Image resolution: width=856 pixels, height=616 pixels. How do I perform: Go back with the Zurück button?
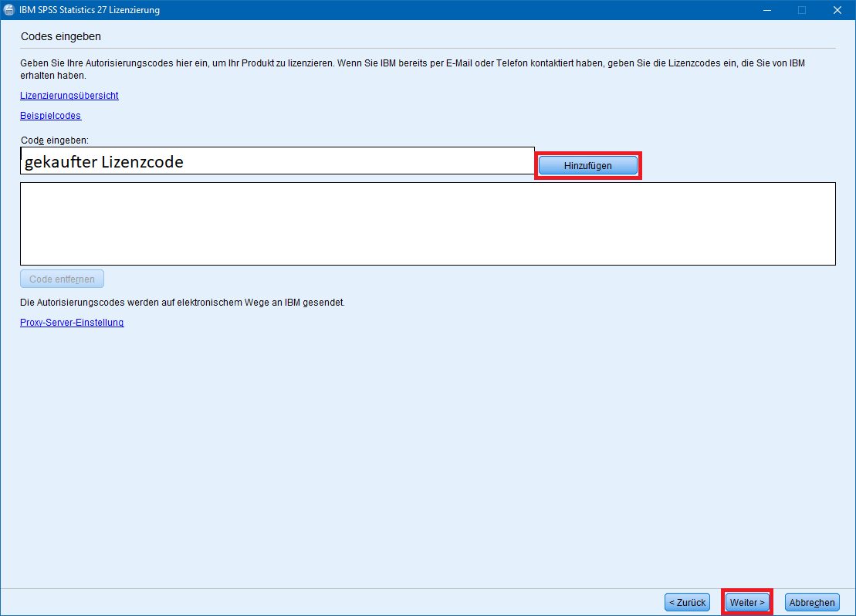pos(687,602)
